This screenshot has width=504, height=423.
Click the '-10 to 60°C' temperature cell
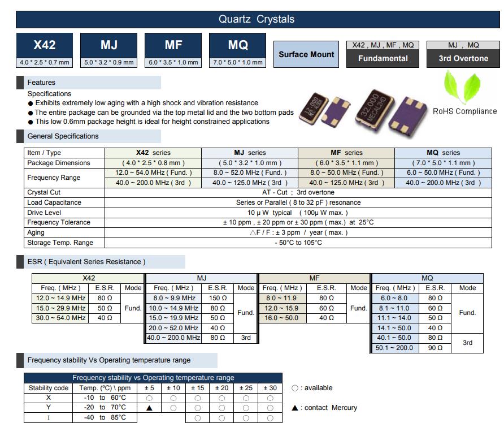point(105,398)
